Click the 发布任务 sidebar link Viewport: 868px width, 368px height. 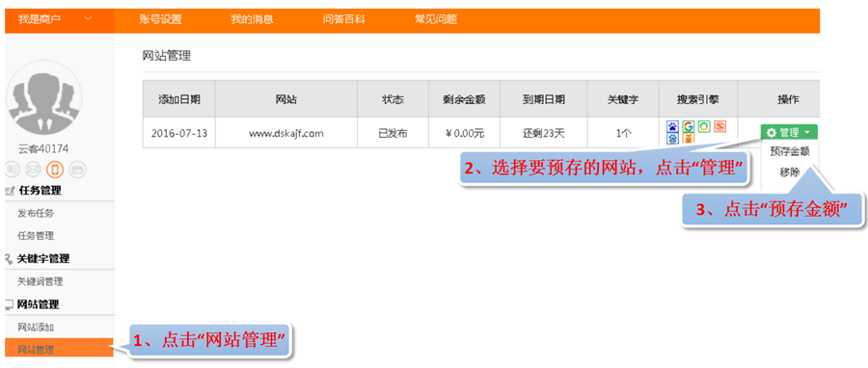[x=36, y=213]
